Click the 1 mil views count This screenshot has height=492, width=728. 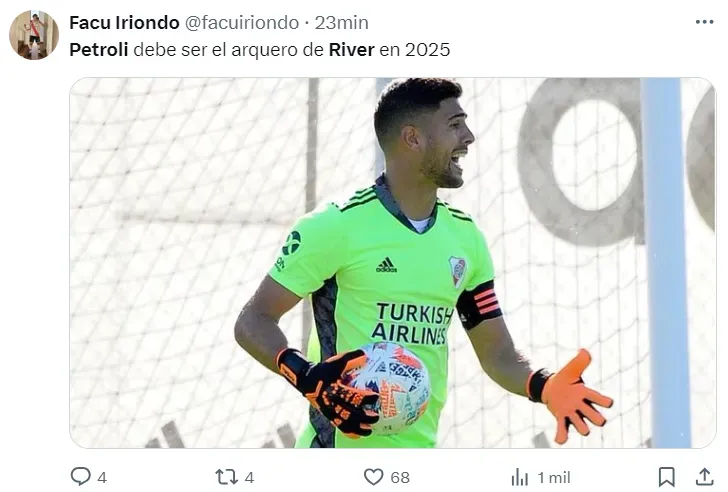553,478
